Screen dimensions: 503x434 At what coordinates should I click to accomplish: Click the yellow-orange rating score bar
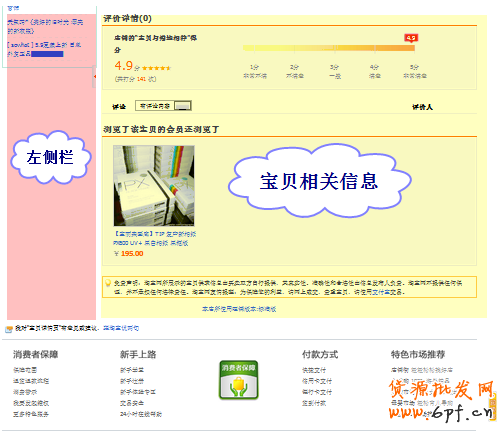329,48
